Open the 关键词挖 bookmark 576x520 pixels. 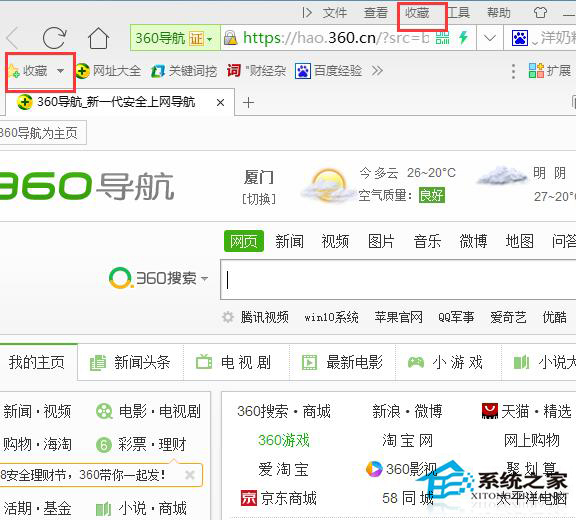coord(184,71)
